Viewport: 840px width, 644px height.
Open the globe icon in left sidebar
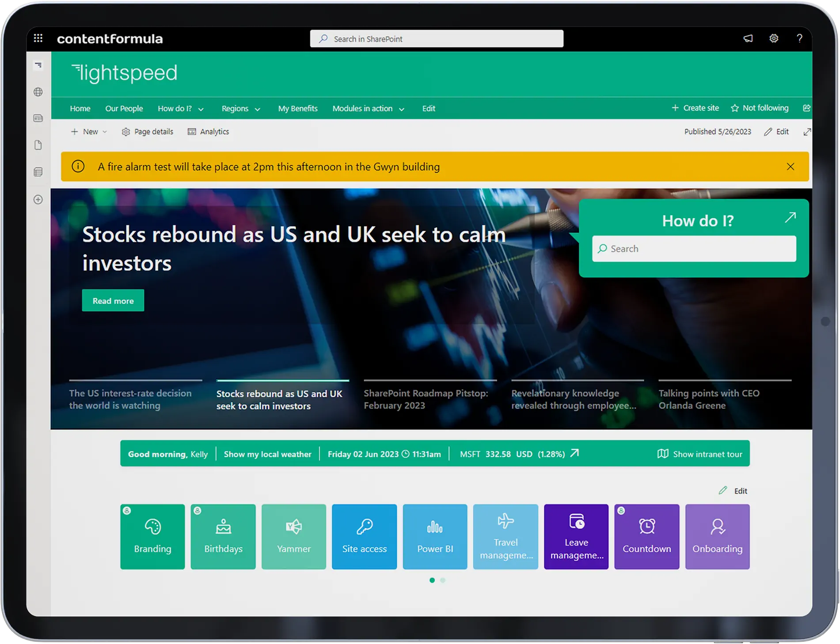click(x=38, y=92)
